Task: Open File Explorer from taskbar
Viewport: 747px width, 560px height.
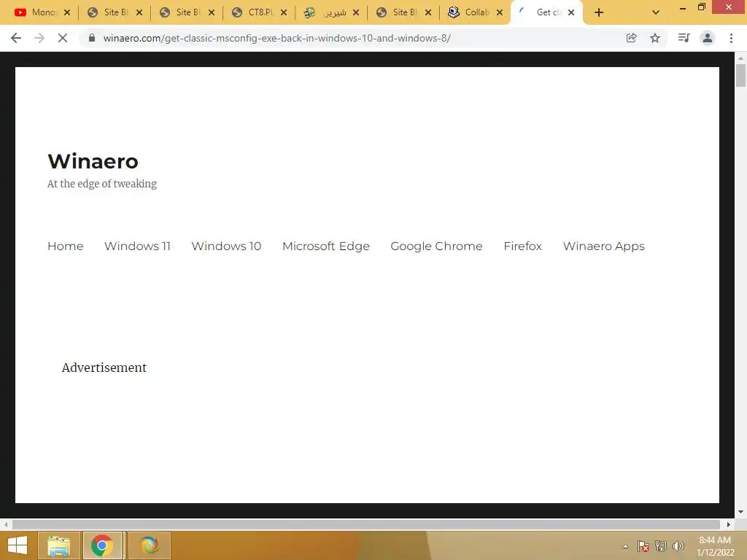Action: click(58, 545)
